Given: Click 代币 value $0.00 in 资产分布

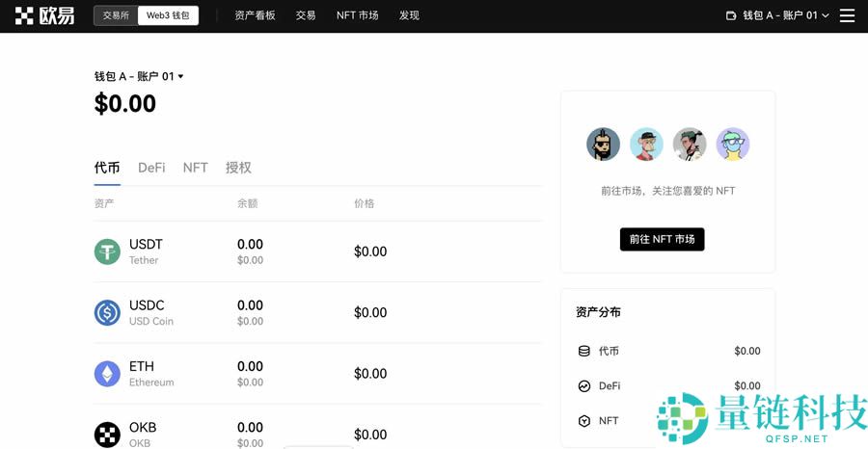Looking at the screenshot, I should point(747,351).
